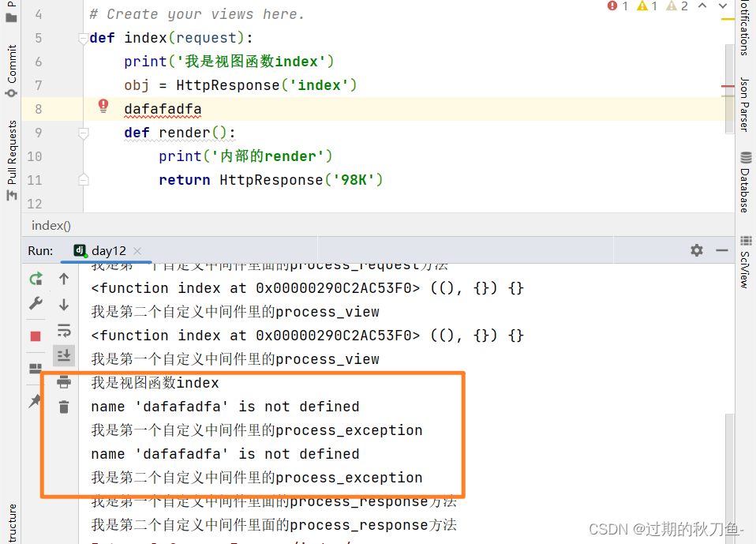Clear all console output with the trash icon
The image size is (756, 544).
[x=64, y=407]
